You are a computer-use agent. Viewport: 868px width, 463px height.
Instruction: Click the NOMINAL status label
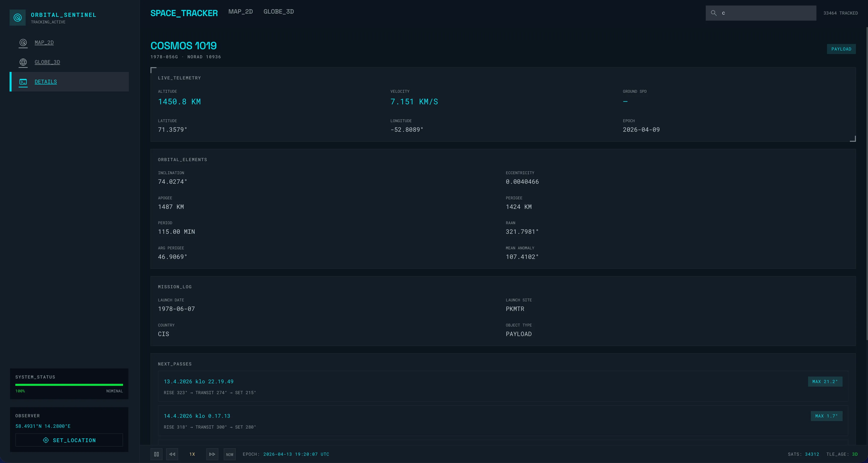114,391
